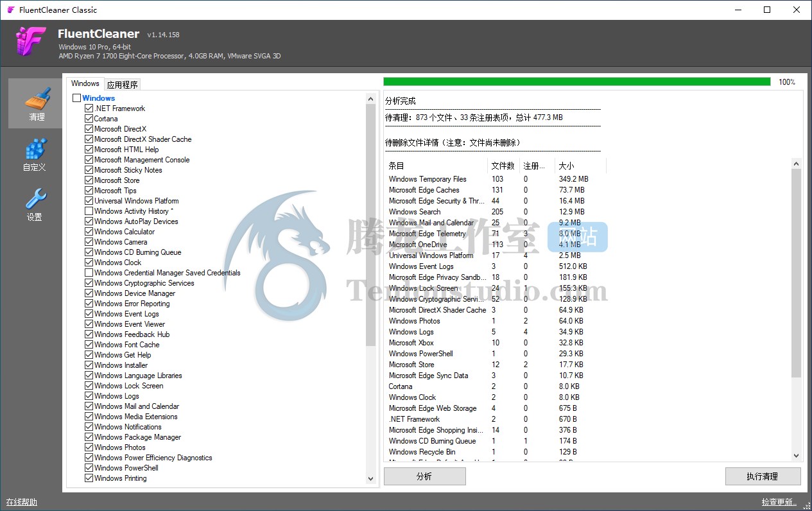Select Windows Language Libraries in checklist
Screen dimensions: 812x511
coord(138,376)
